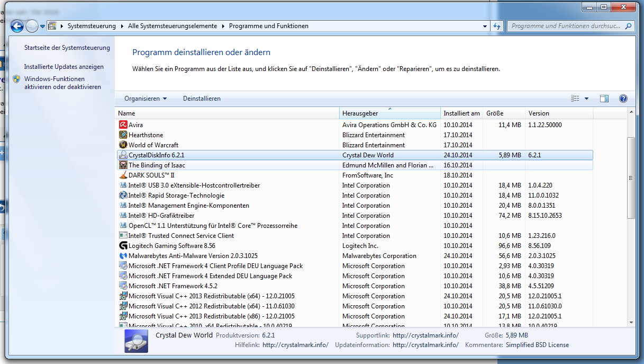Click the Malwarebytes Anti-Malware icon
The width and height of the screenshot is (644, 364).
point(123,256)
